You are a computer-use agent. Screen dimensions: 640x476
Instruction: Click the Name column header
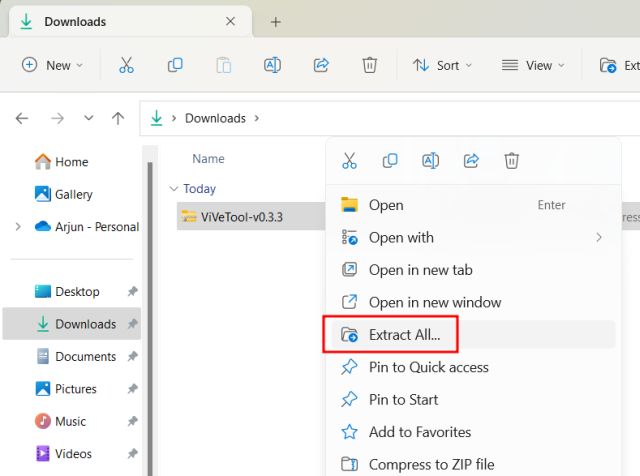click(x=208, y=159)
